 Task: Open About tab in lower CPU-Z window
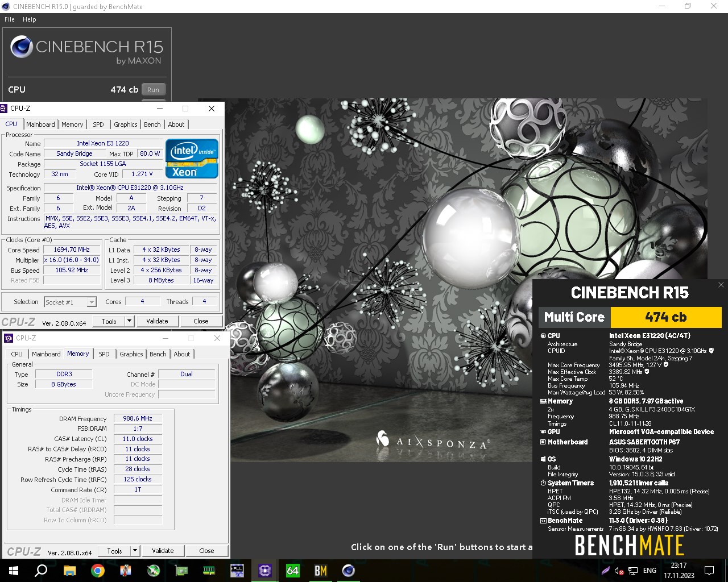[x=182, y=354]
